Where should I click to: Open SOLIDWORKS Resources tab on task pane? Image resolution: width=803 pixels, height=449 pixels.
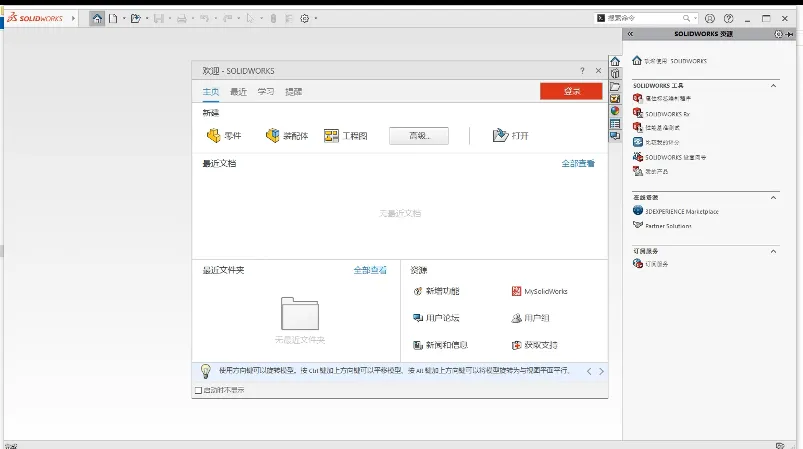[615, 61]
